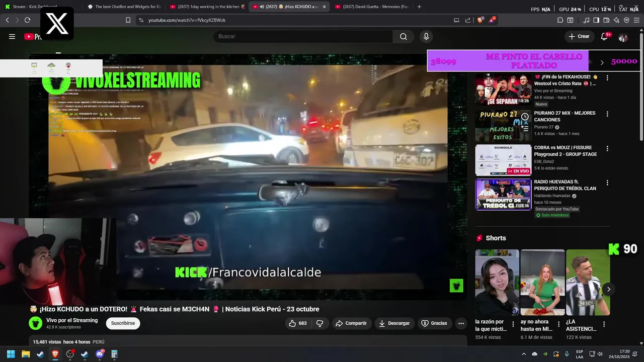Switch to David Guetta - Memories tab
This screenshot has height=362, width=644.
371,7
